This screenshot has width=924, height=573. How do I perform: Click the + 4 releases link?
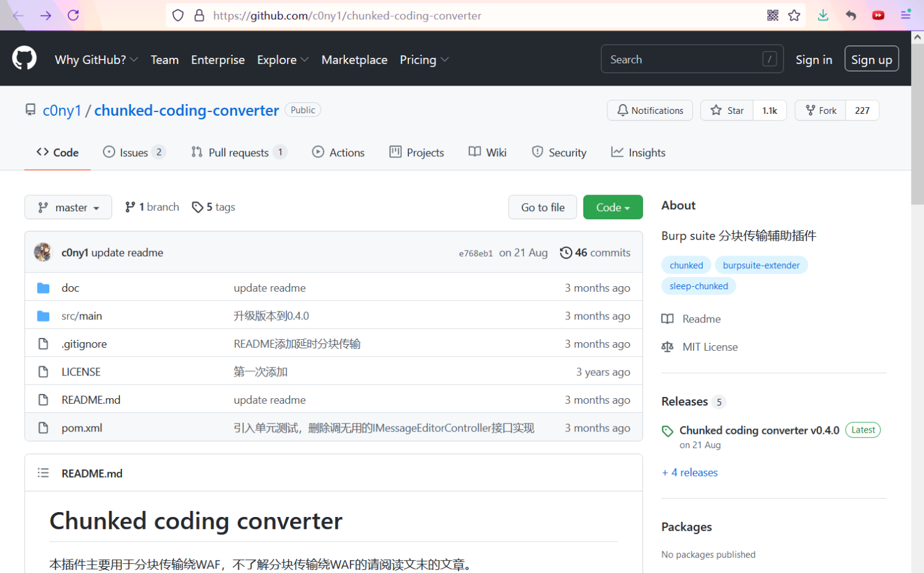689,472
